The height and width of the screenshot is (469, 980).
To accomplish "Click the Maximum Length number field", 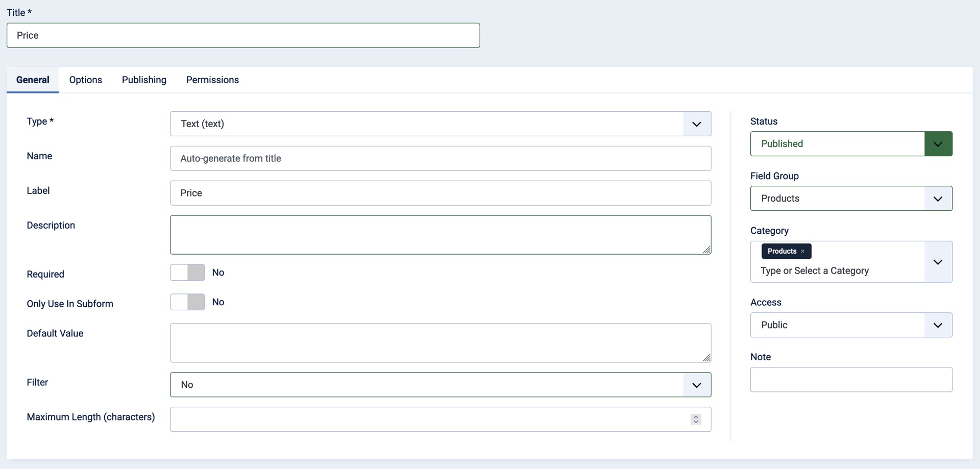I will click(x=440, y=419).
